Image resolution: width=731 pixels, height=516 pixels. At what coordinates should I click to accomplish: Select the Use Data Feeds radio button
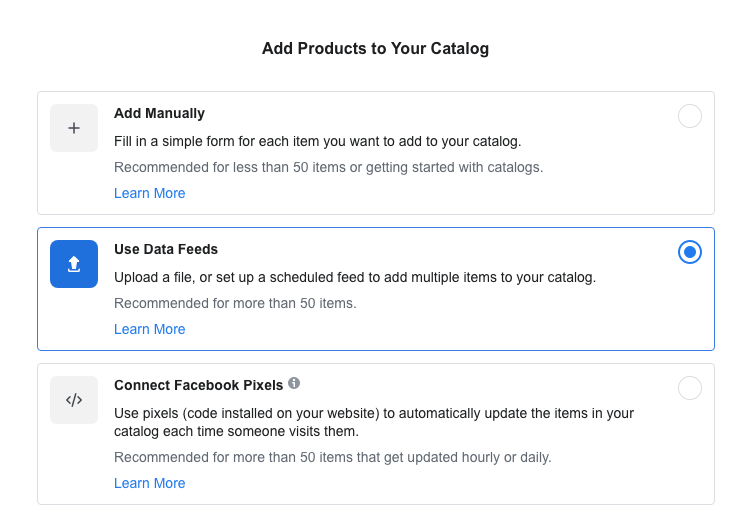690,252
